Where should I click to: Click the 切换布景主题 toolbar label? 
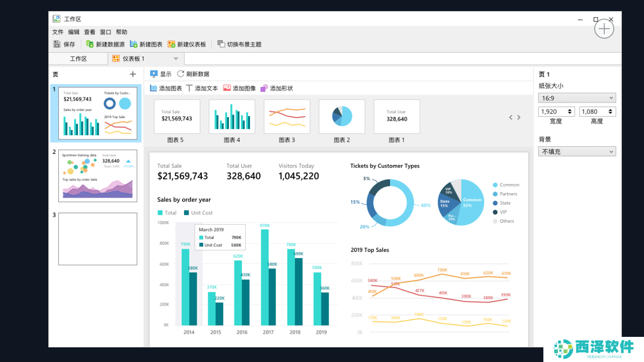coord(244,44)
